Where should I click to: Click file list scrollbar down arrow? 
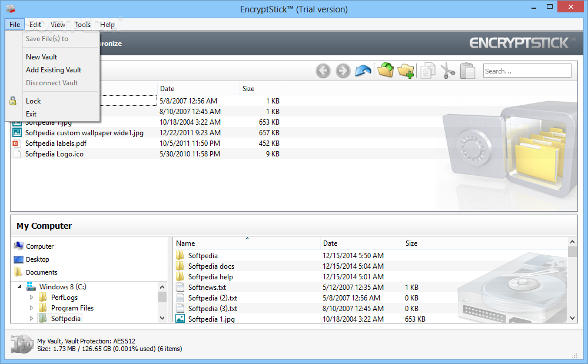pos(572,318)
